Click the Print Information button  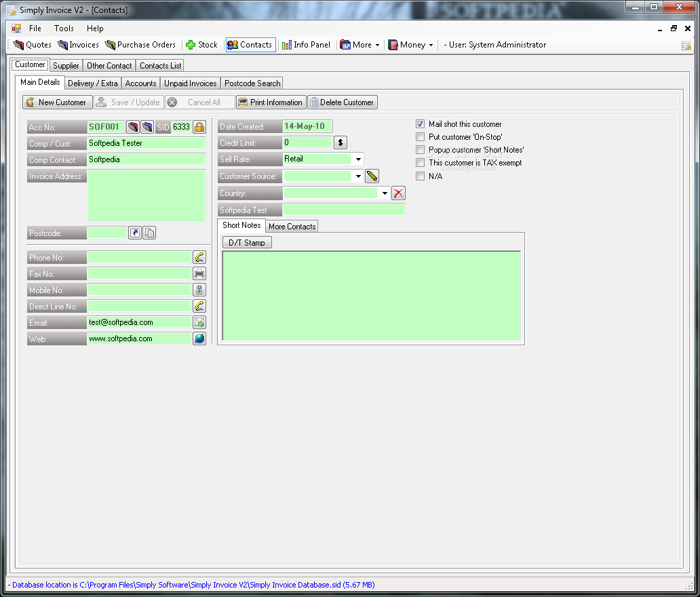click(x=271, y=102)
